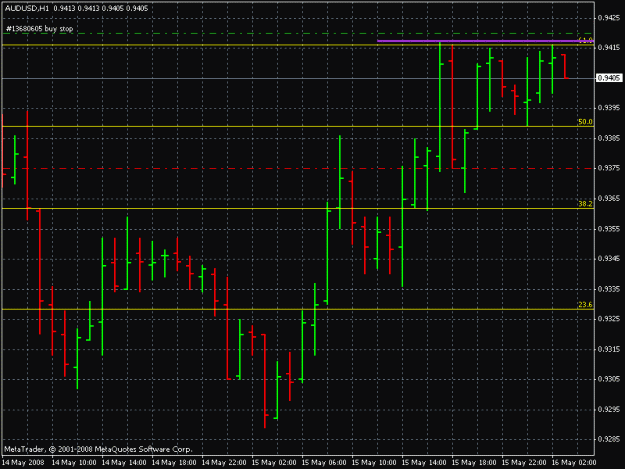Click the 38.2 Fibonacci level label
The height and width of the screenshot is (469, 625).
(x=585, y=204)
